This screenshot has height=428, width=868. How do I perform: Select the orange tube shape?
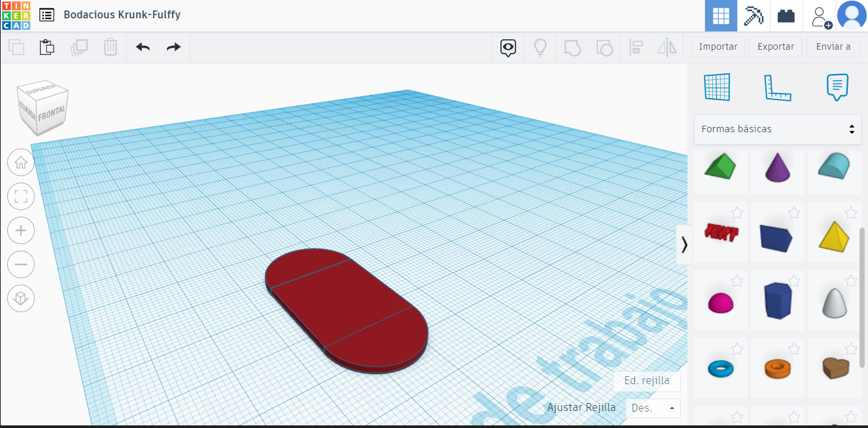click(778, 369)
